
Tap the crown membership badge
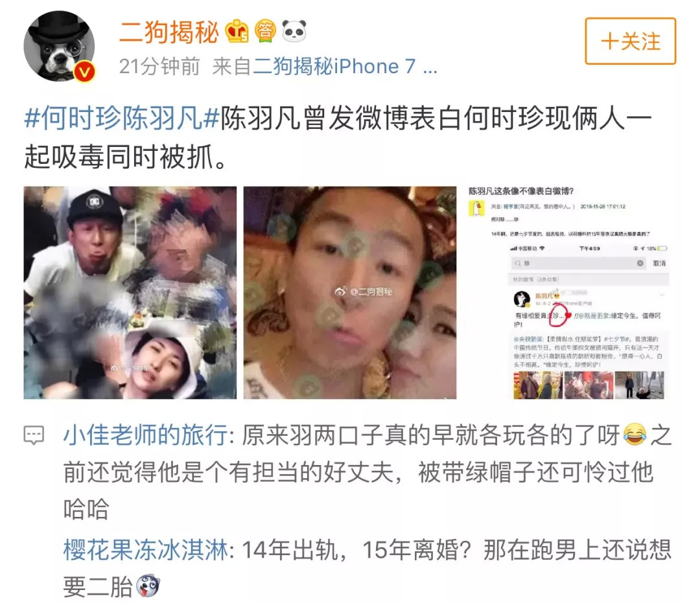[x=237, y=31]
